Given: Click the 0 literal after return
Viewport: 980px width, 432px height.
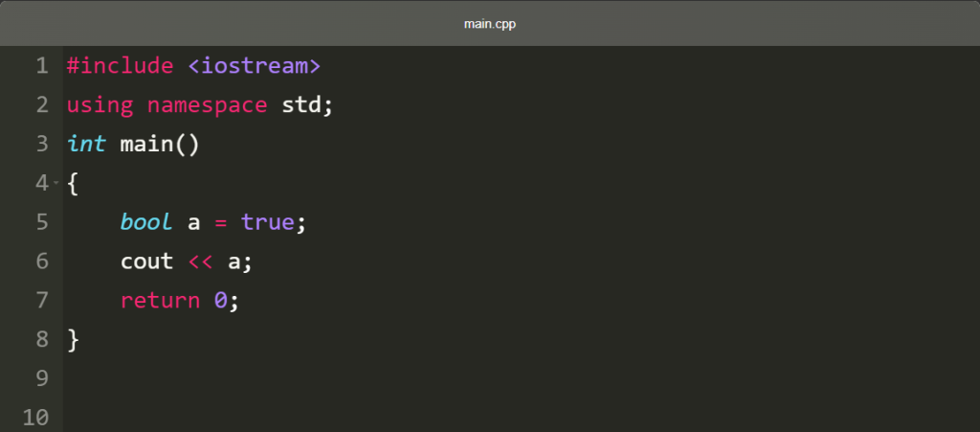Looking at the screenshot, I should click(221, 300).
